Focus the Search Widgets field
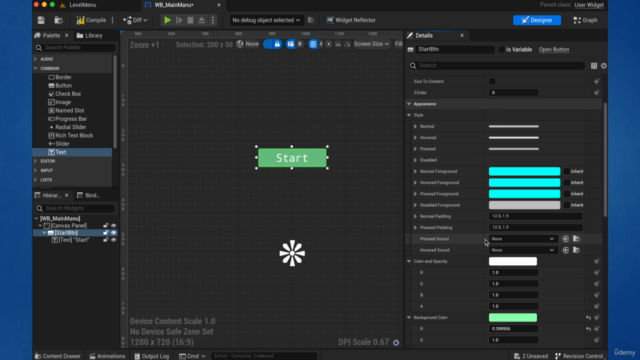The image size is (640, 360). pyautogui.click(x=75, y=208)
